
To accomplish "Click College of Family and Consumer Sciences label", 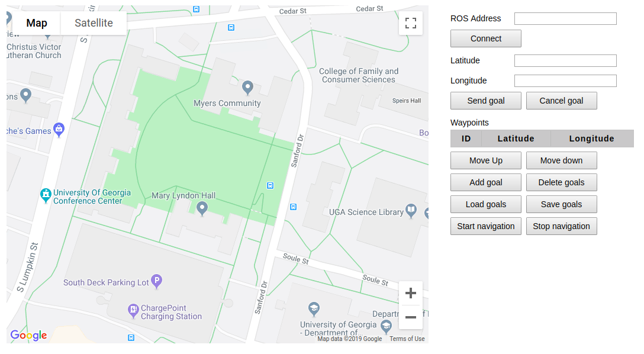I will 359,76.
